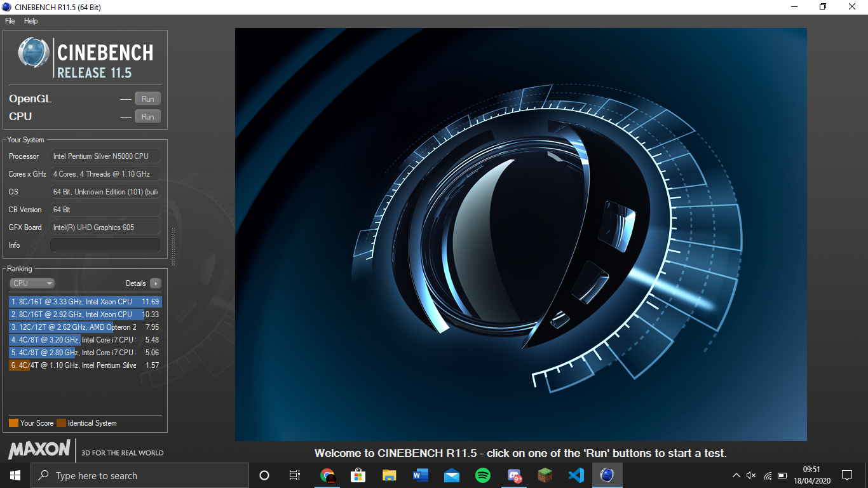This screenshot has width=868, height=488.
Task: Click the Identical System brown legend swatch
Action: (61, 423)
